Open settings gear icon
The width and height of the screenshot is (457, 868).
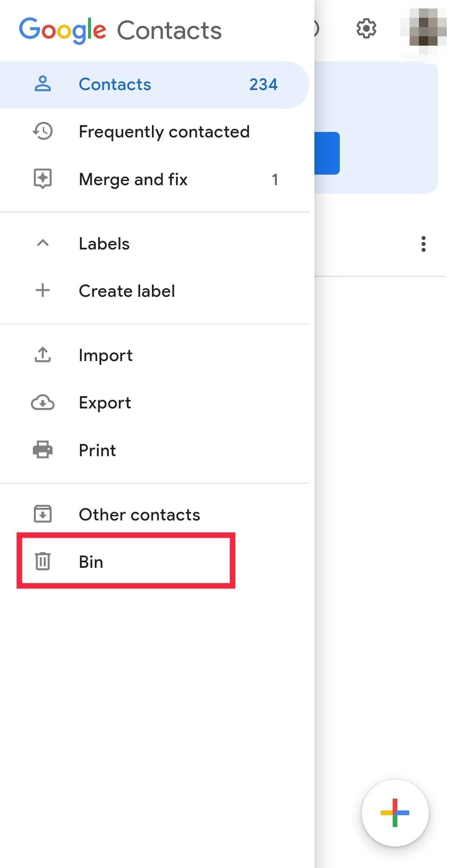(366, 29)
